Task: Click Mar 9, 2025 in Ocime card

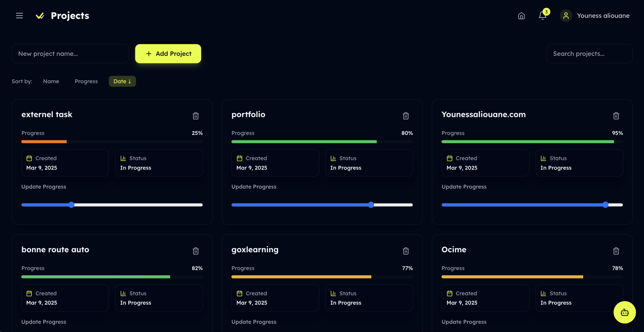Action: [462, 303]
